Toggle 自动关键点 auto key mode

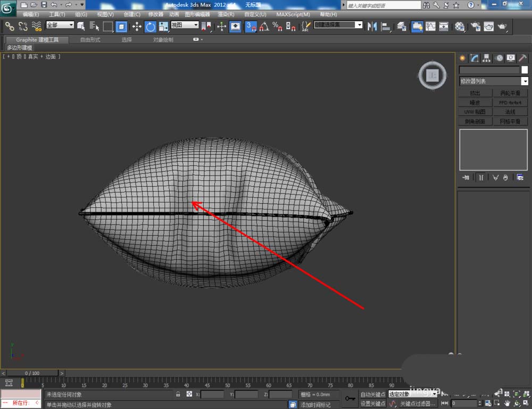click(372, 395)
